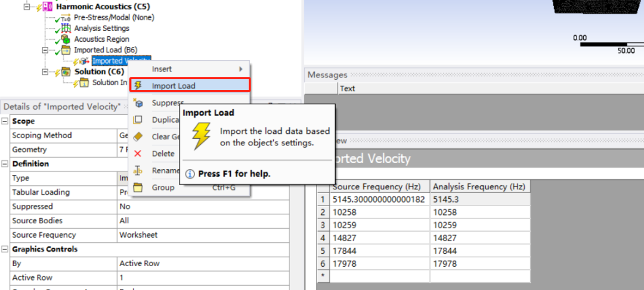This screenshot has height=290, width=644.
Task: Select Solution Information tree item
Action: pos(110,82)
